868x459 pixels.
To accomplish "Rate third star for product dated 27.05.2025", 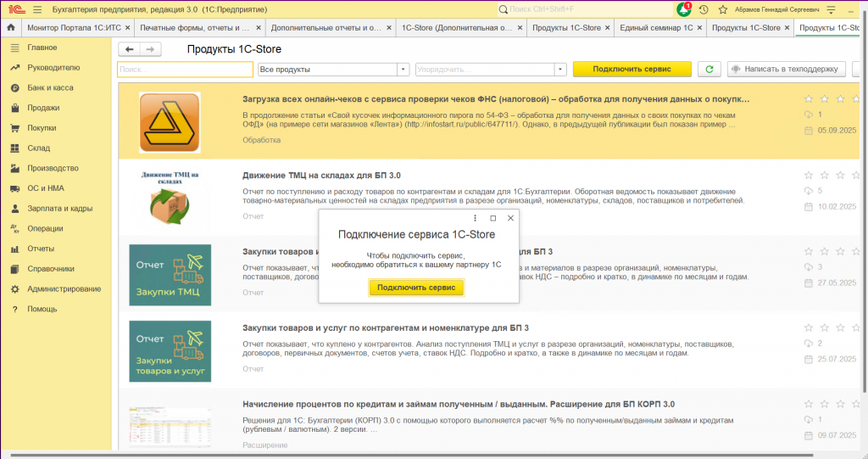I will point(840,251).
